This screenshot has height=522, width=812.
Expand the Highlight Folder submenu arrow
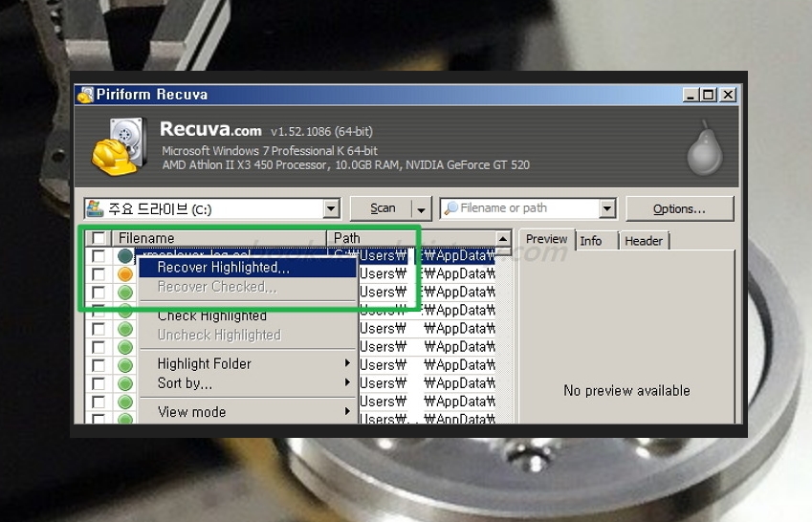[x=347, y=363]
